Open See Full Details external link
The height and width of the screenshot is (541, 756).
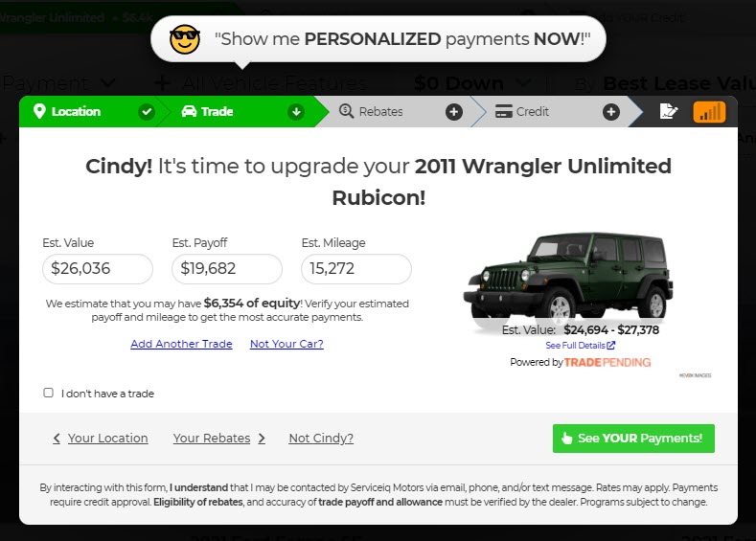pos(581,346)
